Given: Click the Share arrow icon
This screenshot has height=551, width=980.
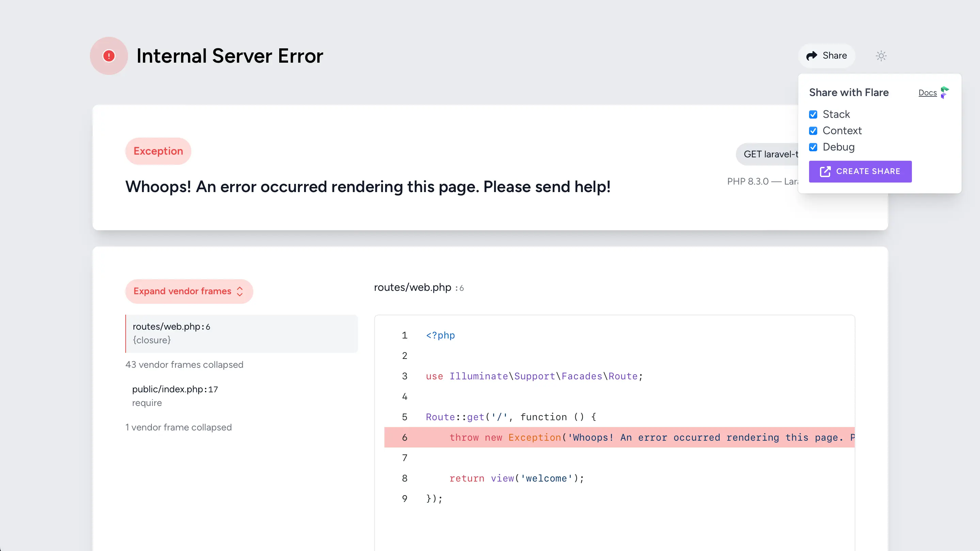Looking at the screenshot, I should [811, 56].
